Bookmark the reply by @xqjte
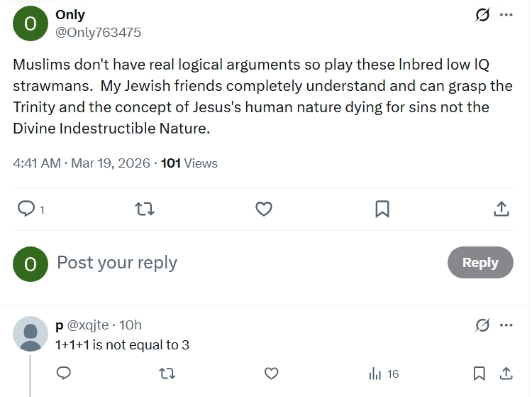Screen dimensions: 532x397 coord(480,374)
